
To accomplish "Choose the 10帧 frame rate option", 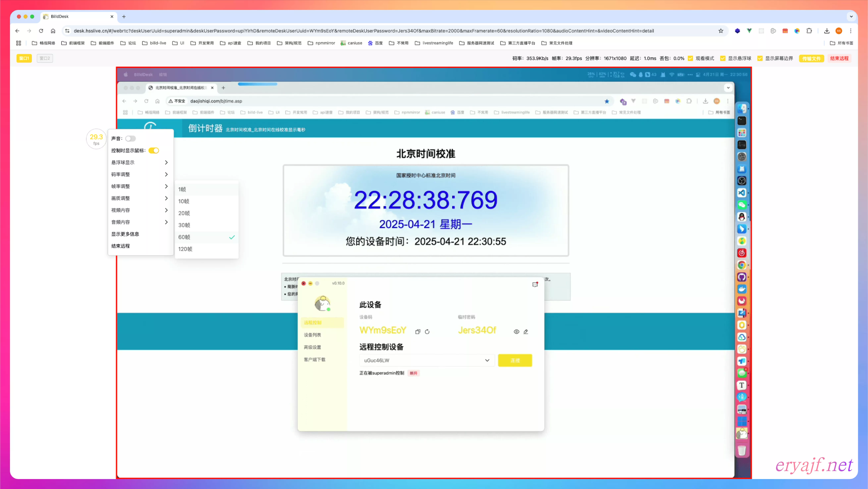I will [x=207, y=201].
